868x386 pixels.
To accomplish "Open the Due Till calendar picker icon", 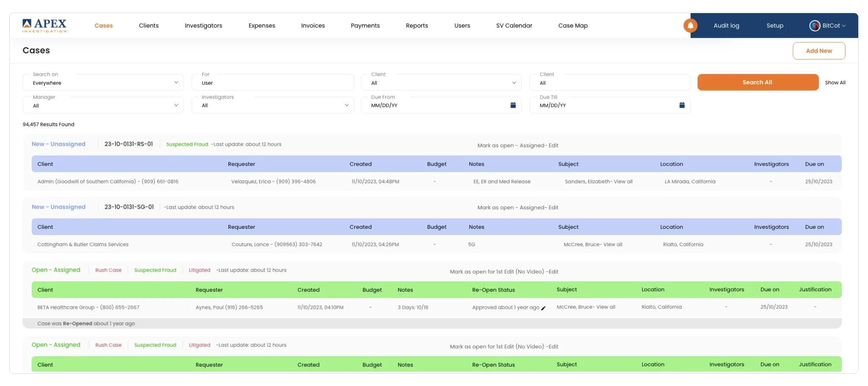I will (x=682, y=105).
